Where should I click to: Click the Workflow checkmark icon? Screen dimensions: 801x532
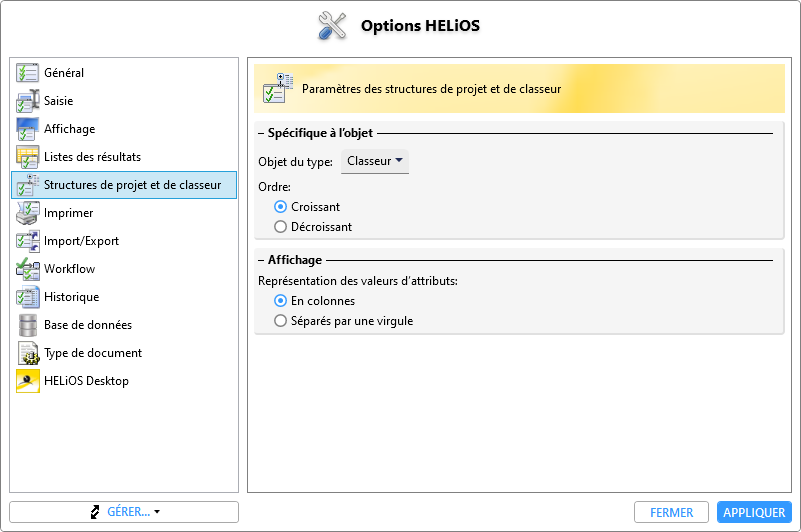click(x=27, y=269)
